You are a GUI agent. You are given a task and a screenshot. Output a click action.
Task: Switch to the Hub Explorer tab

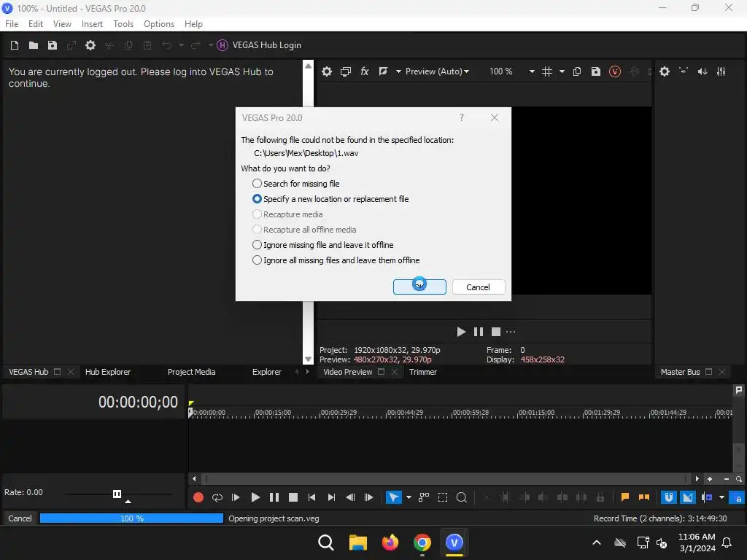pyautogui.click(x=108, y=373)
